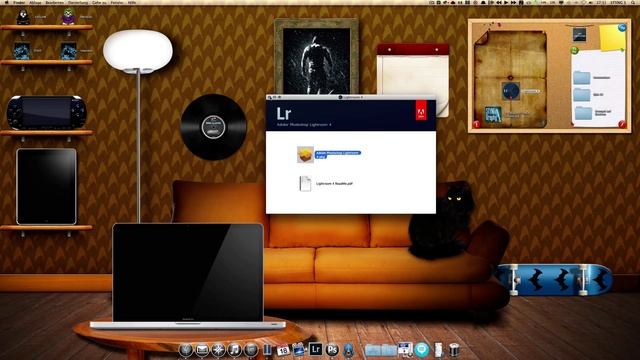Open the Calendar dock icon showing 18
640x360 pixels.
[x=283, y=350]
